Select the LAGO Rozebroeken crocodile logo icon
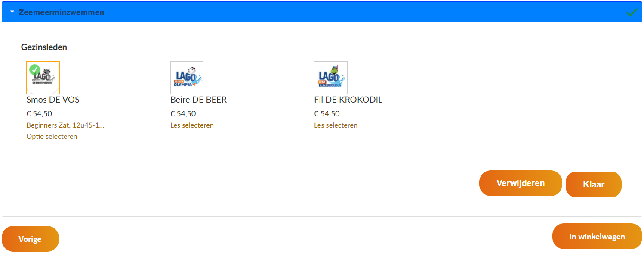The width and height of the screenshot is (644, 253). (331, 78)
